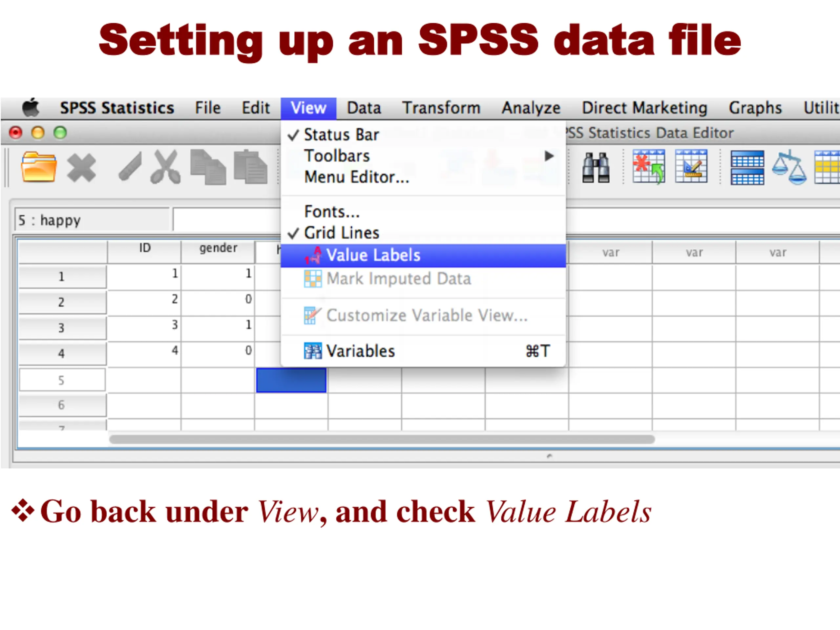Click ID cell with value 3
Screen dimensions: 840x630
pos(144,328)
